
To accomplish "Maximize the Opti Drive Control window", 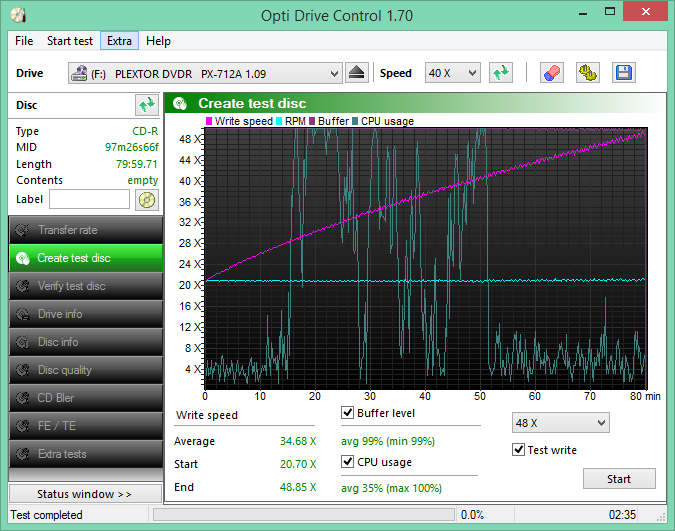I will point(610,12).
